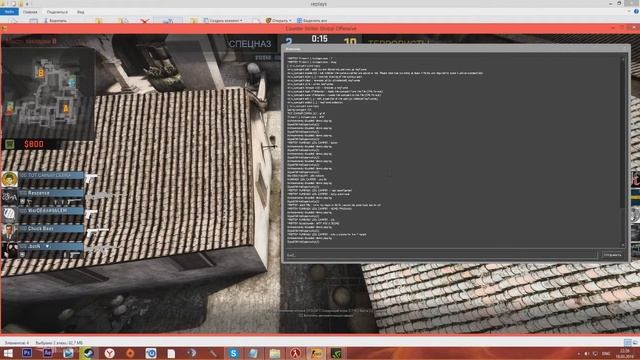Open Yandex Browser from the taskbar
This screenshot has height=360, width=640.
click(109, 353)
